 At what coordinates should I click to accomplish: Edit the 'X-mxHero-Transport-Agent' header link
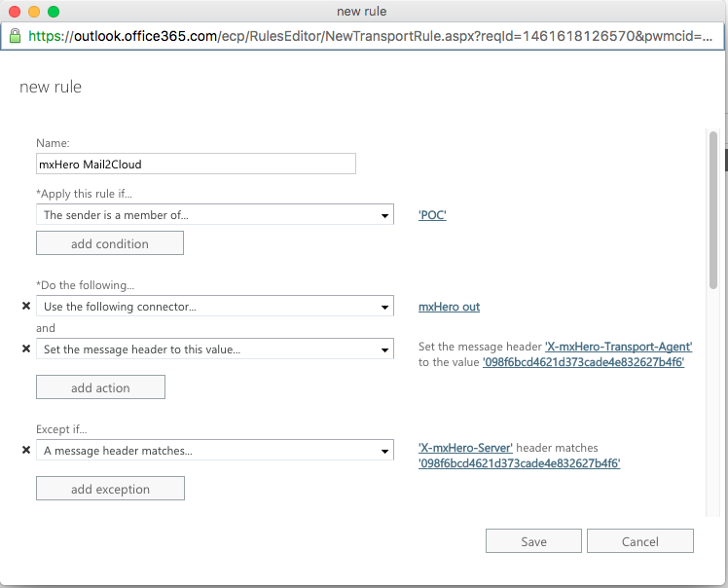[x=618, y=347]
